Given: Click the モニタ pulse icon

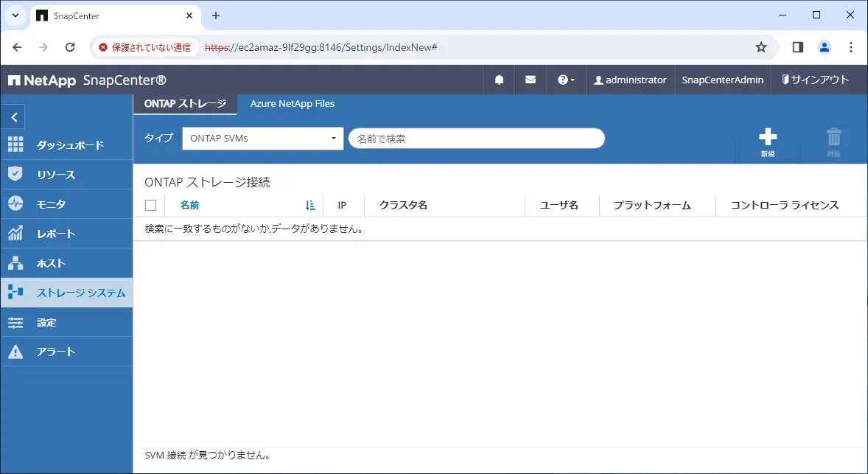Looking at the screenshot, I should pyautogui.click(x=15, y=203).
